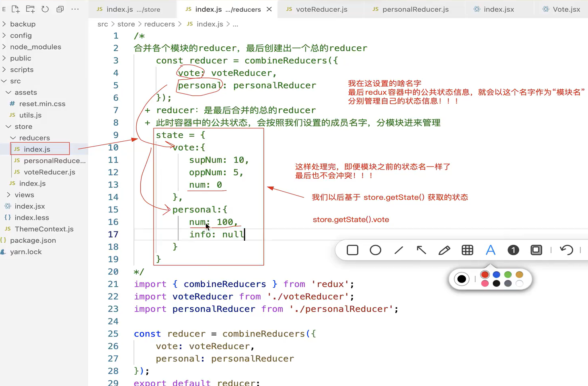The height and width of the screenshot is (386, 588).
Task: Pick the green color swatch
Action: point(508,275)
